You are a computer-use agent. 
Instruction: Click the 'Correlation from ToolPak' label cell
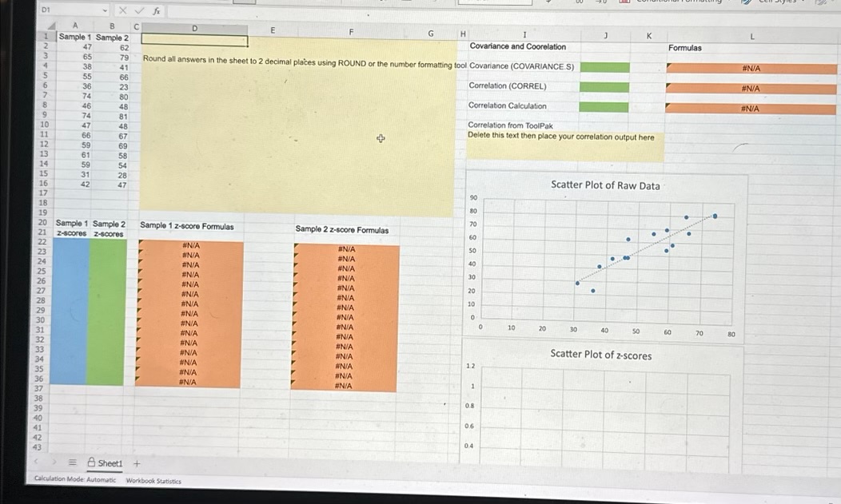coord(510,125)
